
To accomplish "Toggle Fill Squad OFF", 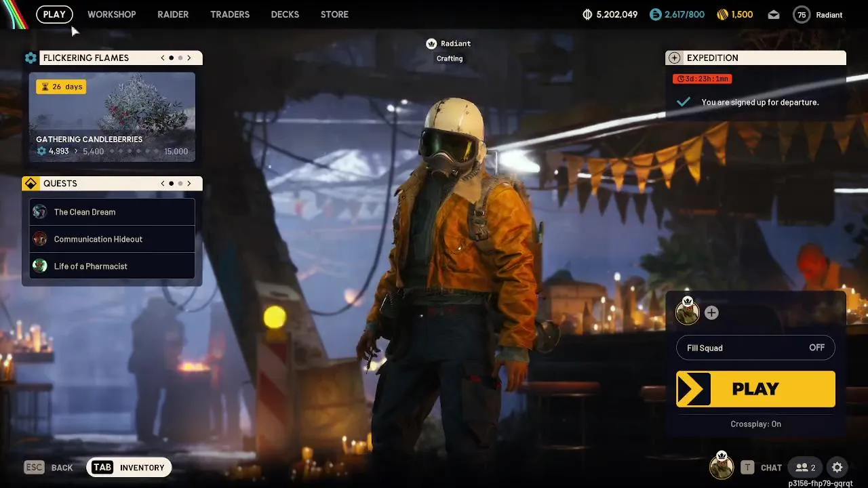I will [755, 348].
